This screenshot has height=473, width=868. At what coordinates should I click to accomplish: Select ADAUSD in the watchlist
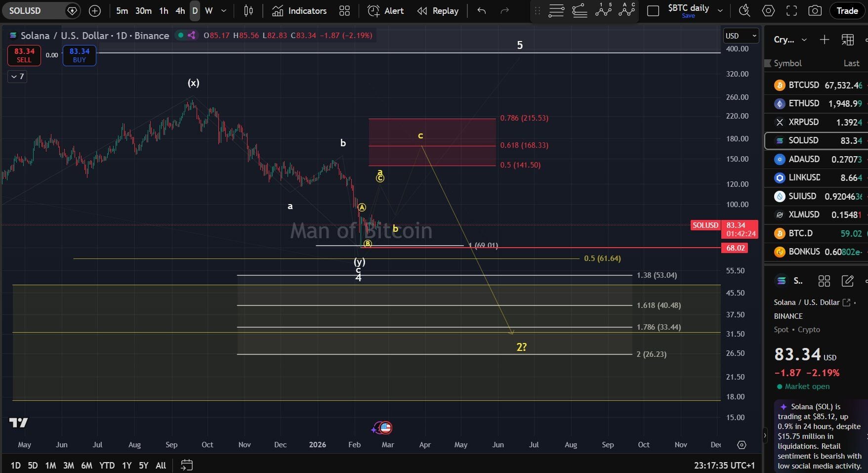pyautogui.click(x=816, y=159)
